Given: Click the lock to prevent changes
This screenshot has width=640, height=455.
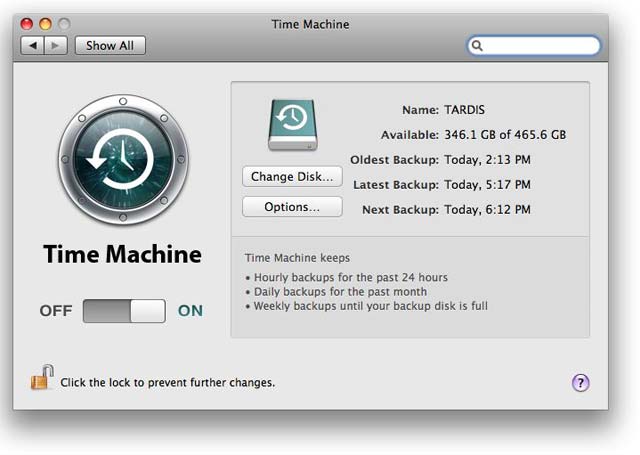Looking at the screenshot, I should (x=42, y=377).
